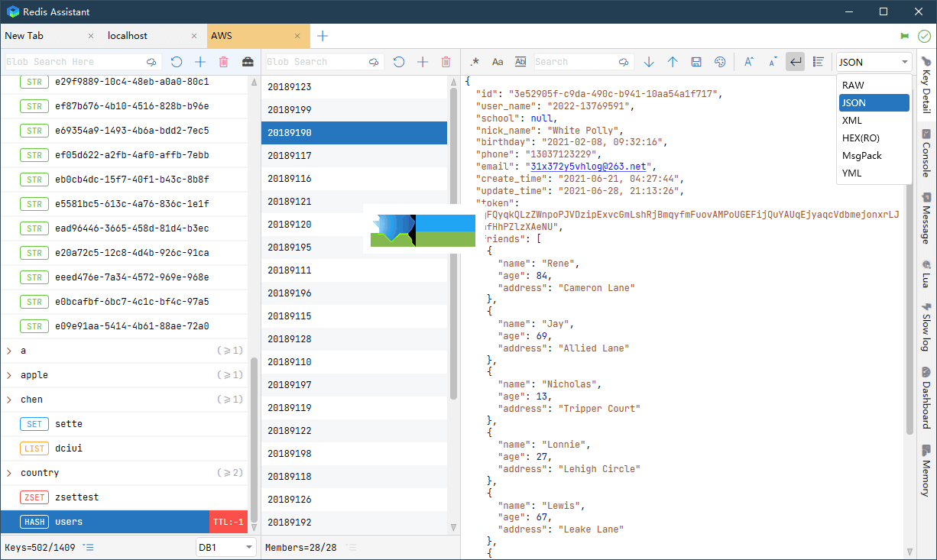Toggle case-sensitive search (Aa)
937x560 pixels.
(x=498, y=62)
